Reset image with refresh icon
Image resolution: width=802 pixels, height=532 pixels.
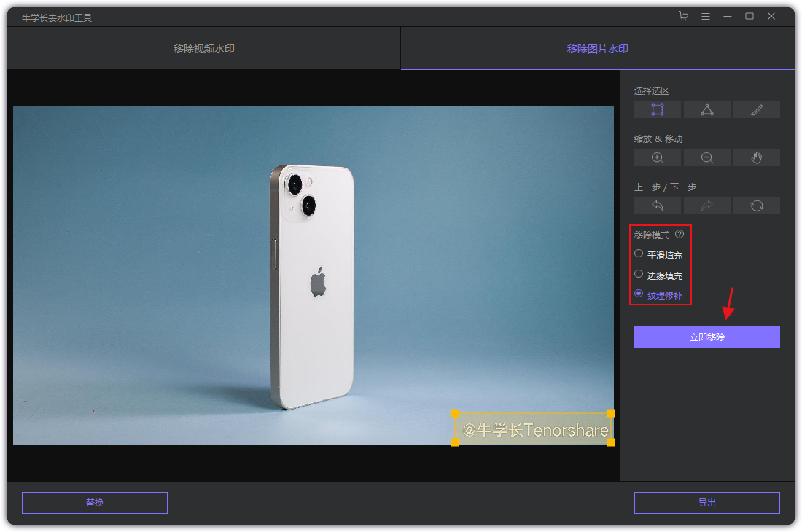pos(757,206)
